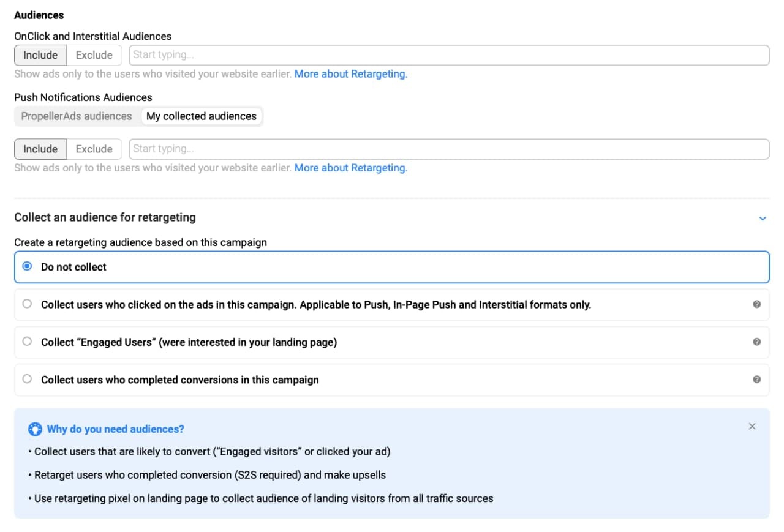Image resolution: width=784 pixels, height=532 pixels.
Task: Switch to My collected audiences tab
Action: point(201,116)
